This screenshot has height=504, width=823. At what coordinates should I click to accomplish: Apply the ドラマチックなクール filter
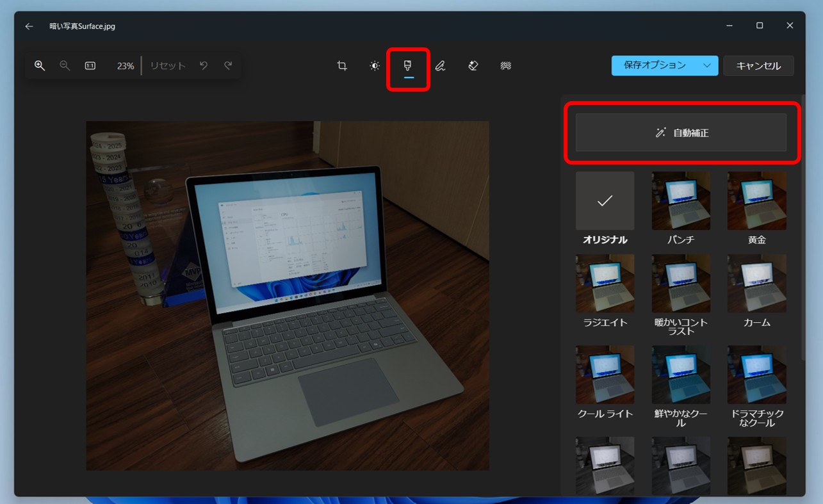pos(756,375)
